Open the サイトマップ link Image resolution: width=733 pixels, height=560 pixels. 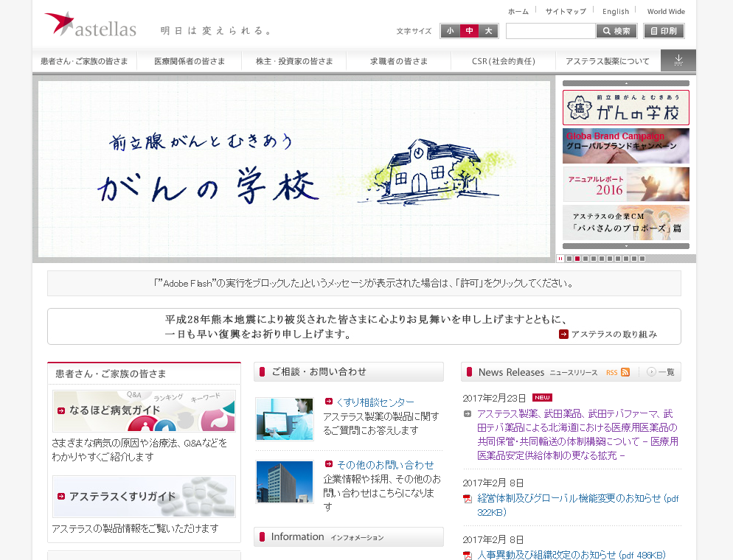tap(566, 11)
